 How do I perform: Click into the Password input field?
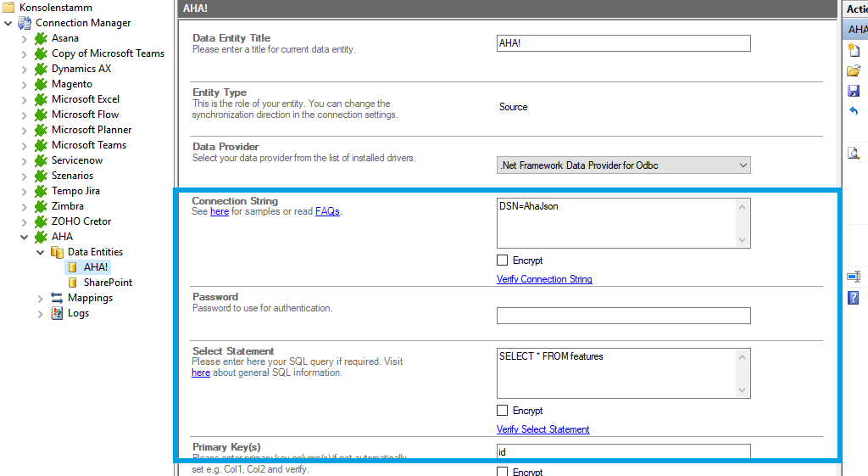[623, 316]
